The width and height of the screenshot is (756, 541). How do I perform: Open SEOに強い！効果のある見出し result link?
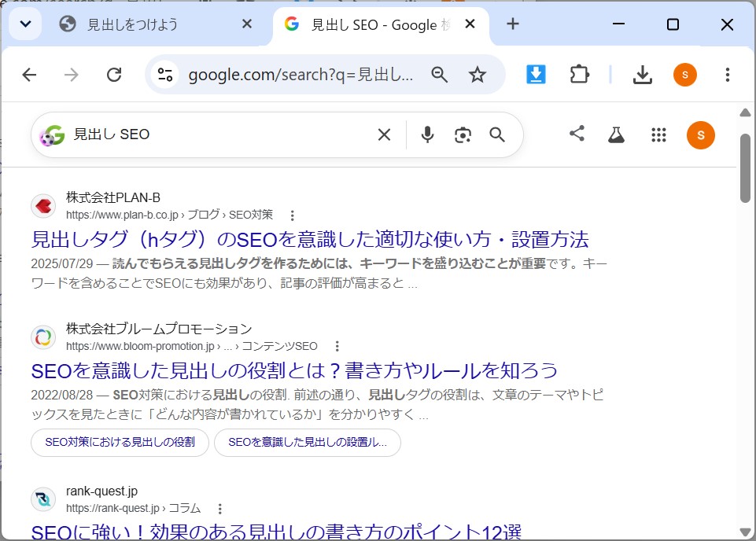(x=276, y=532)
